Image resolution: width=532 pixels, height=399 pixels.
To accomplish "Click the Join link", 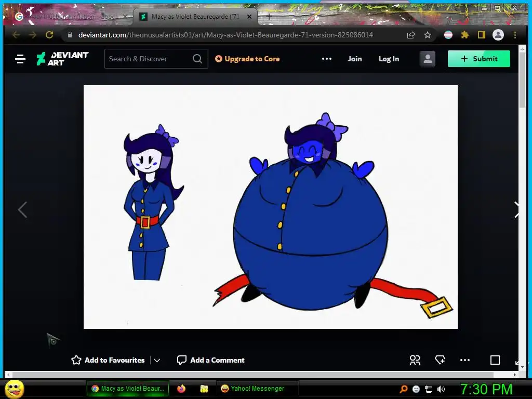I will [354, 59].
